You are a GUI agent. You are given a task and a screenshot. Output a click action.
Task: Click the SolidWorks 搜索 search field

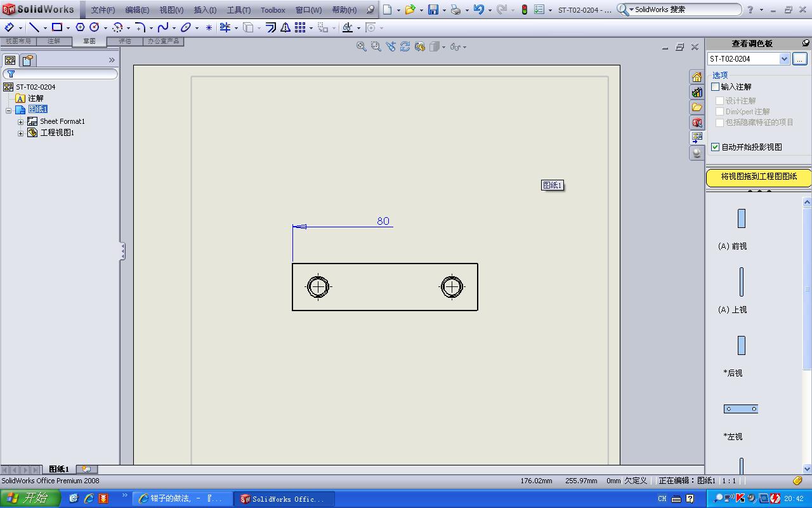click(679, 10)
